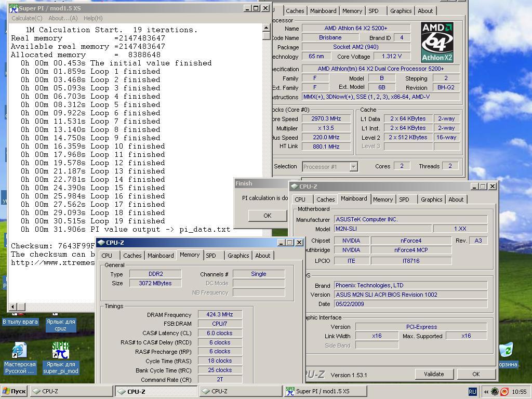Open About...(A) menu in Super PI
Image resolution: width=532 pixels, height=399 pixels.
(63, 18)
